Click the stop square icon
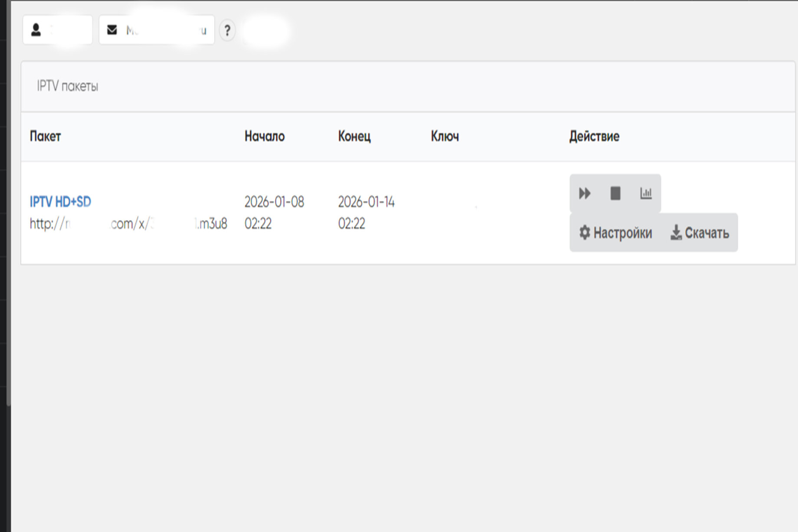798x532 pixels. click(615, 194)
